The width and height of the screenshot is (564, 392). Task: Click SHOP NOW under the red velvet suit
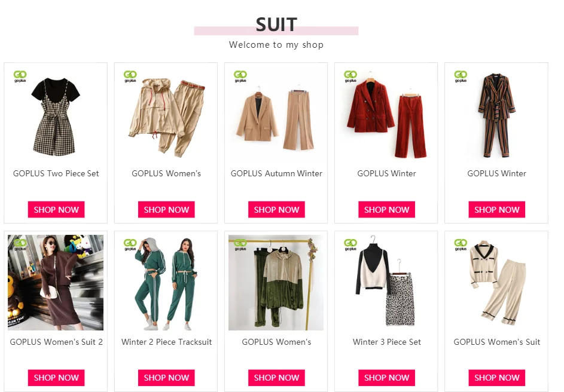387,210
